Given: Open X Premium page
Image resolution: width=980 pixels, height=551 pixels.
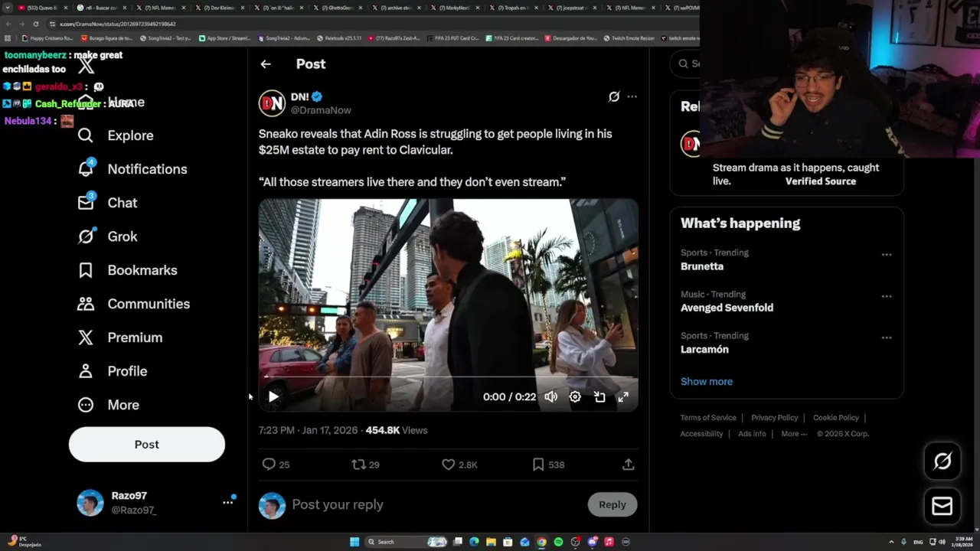Looking at the screenshot, I should pyautogui.click(x=119, y=337).
